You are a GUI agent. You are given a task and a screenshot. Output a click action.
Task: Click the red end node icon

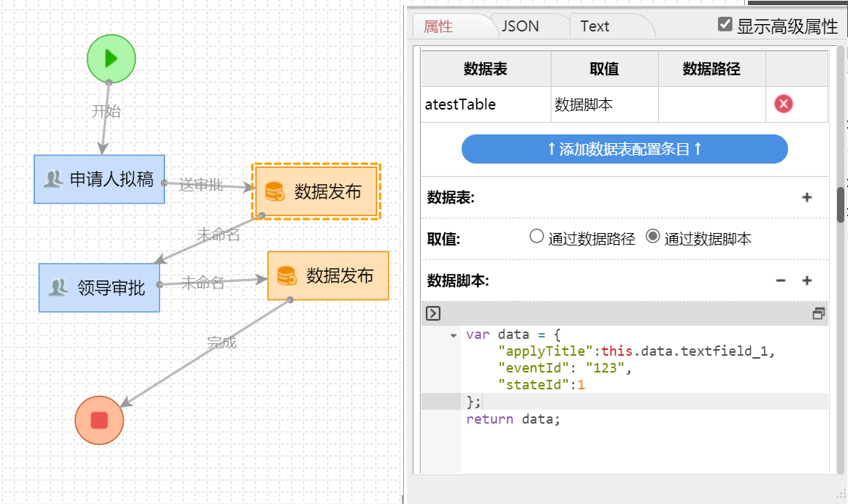tap(99, 420)
